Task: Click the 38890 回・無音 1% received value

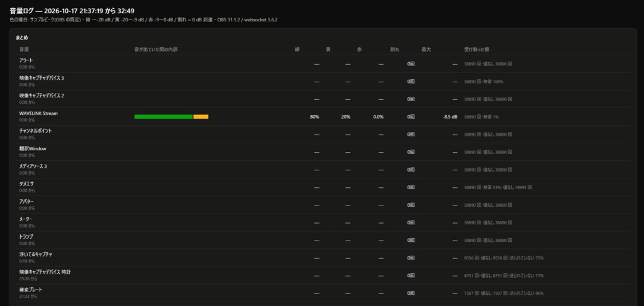Action: tap(481, 117)
